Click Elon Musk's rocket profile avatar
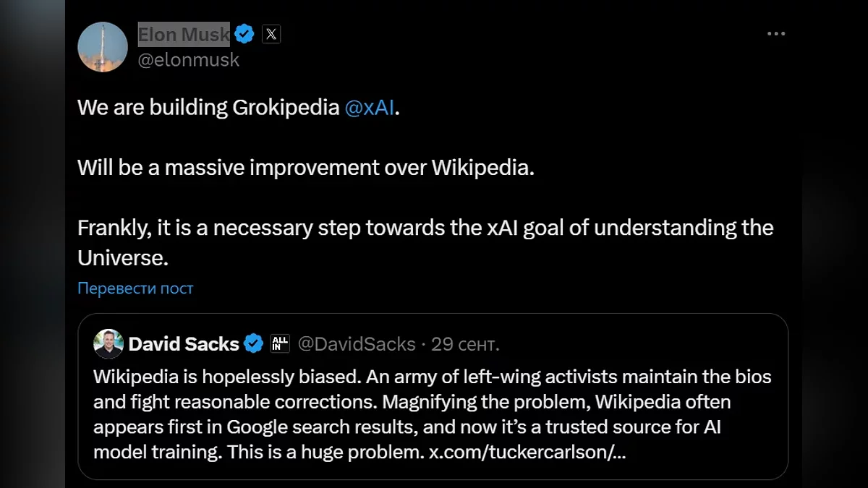 [x=103, y=47]
